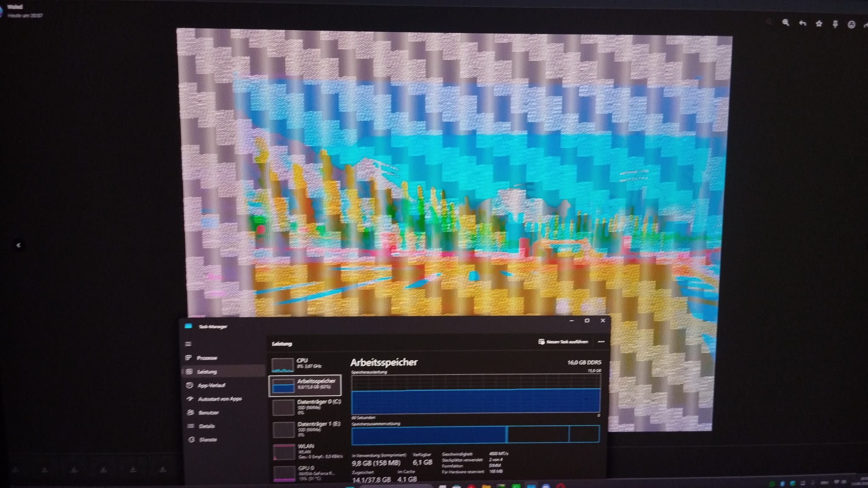Screen dimensions: 868x488
Task: Click the Autostart gauge icon
Action: point(190,399)
